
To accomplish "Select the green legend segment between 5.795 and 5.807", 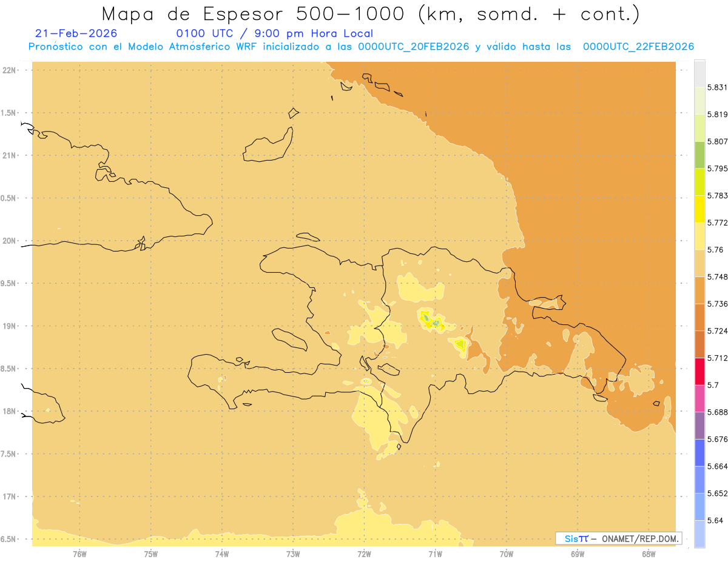I will (x=699, y=155).
